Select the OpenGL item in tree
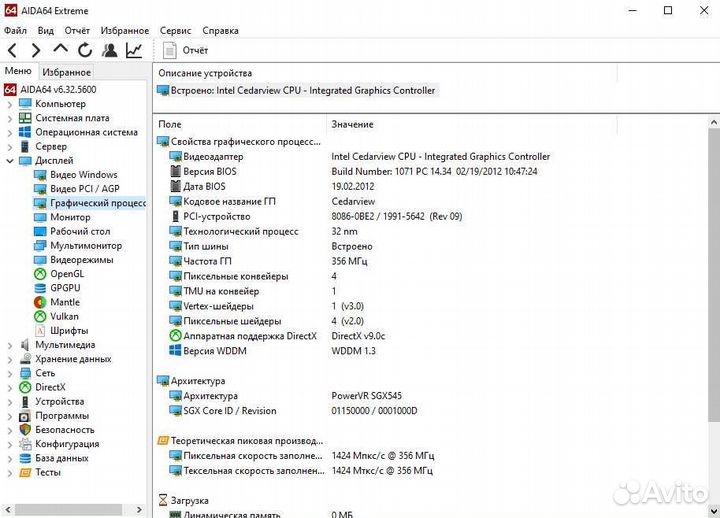The image size is (720, 518). [x=67, y=274]
